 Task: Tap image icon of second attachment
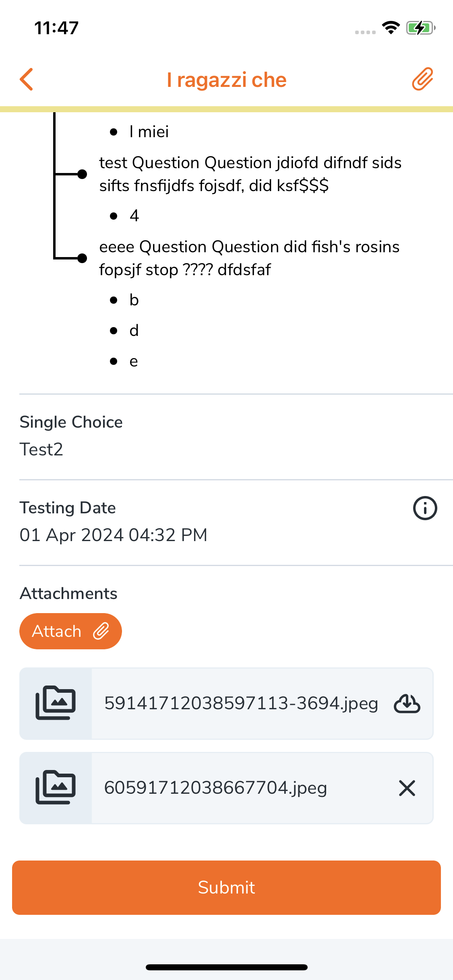[x=56, y=788]
